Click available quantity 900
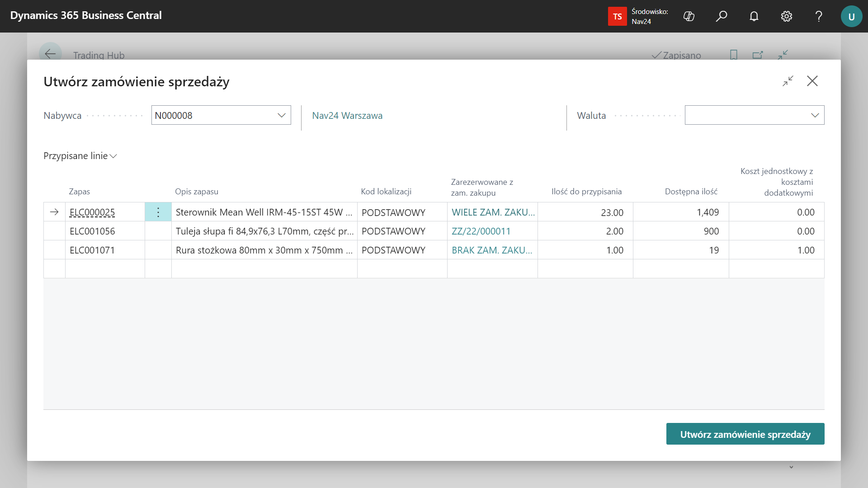Viewport: 868px width, 488px height. [681, 231]
